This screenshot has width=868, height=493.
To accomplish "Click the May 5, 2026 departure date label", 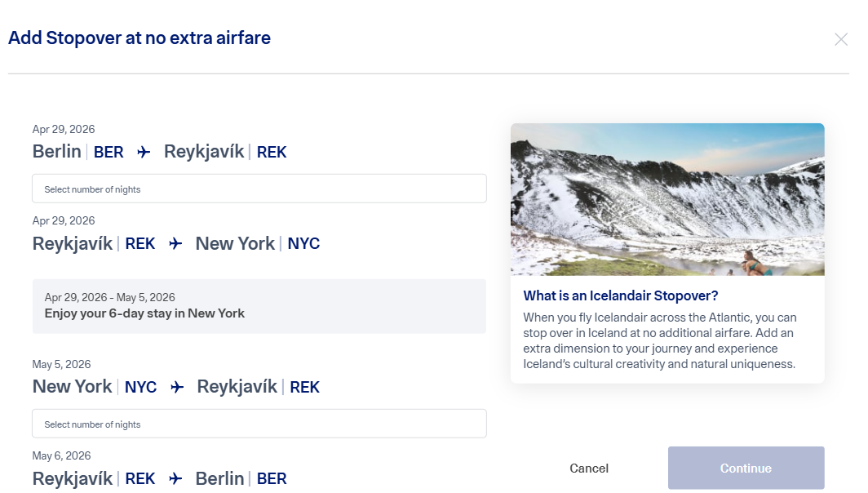I will click(61, 365).
